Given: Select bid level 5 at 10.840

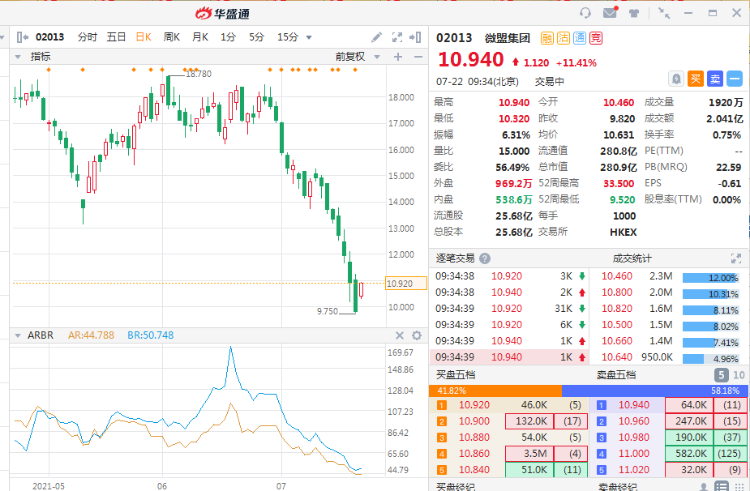Looking at the screenshot, I should click(x=508, y=469).
